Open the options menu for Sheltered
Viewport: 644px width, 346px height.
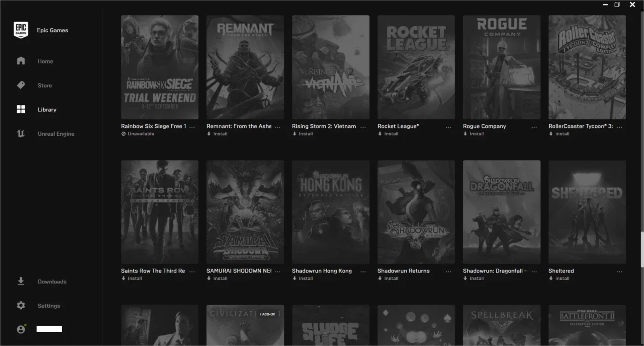[x=620, y=271]
